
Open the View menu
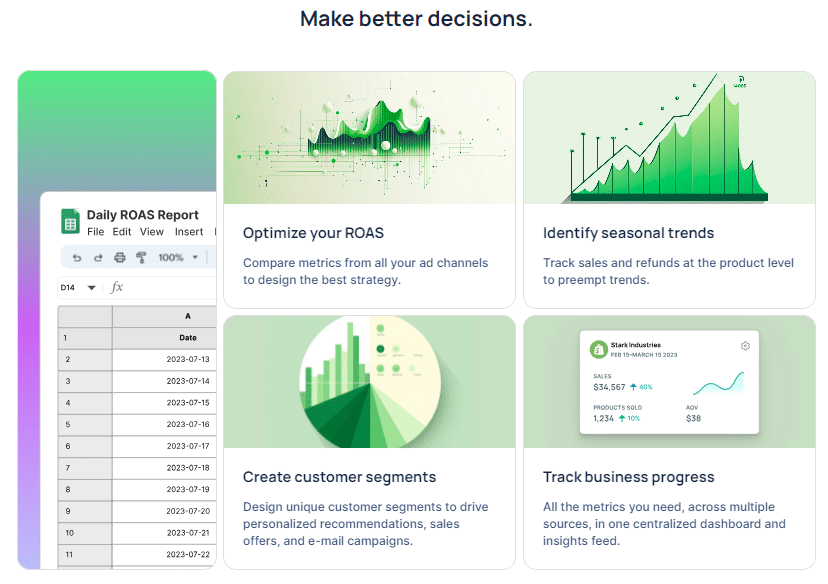coord(152,232)
